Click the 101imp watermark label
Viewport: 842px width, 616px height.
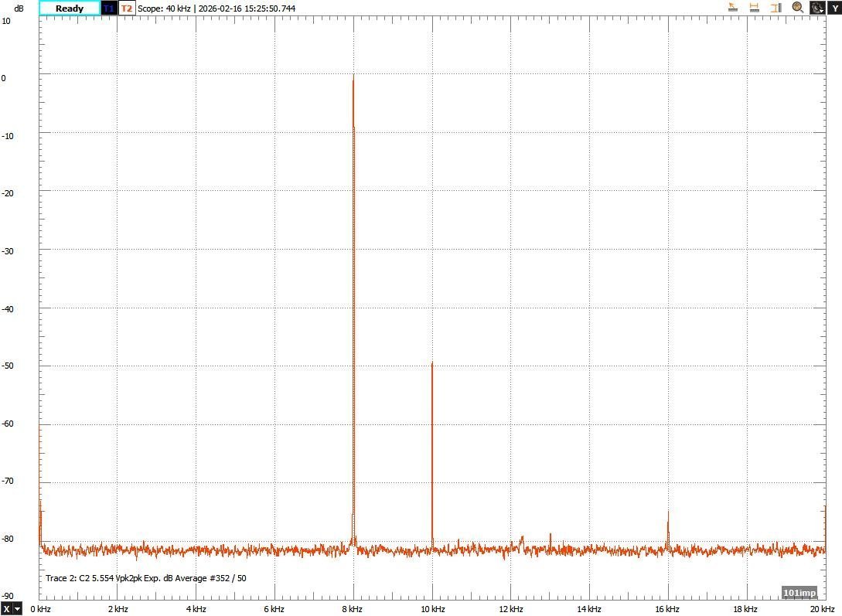(799, 593)
